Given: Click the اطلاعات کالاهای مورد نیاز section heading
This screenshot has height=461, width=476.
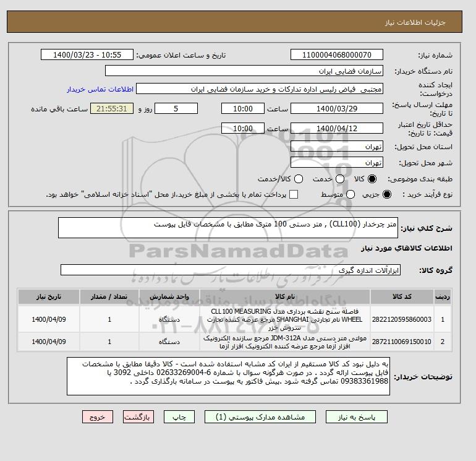Looking at the screenshot, I should click(x=407, y=248).
